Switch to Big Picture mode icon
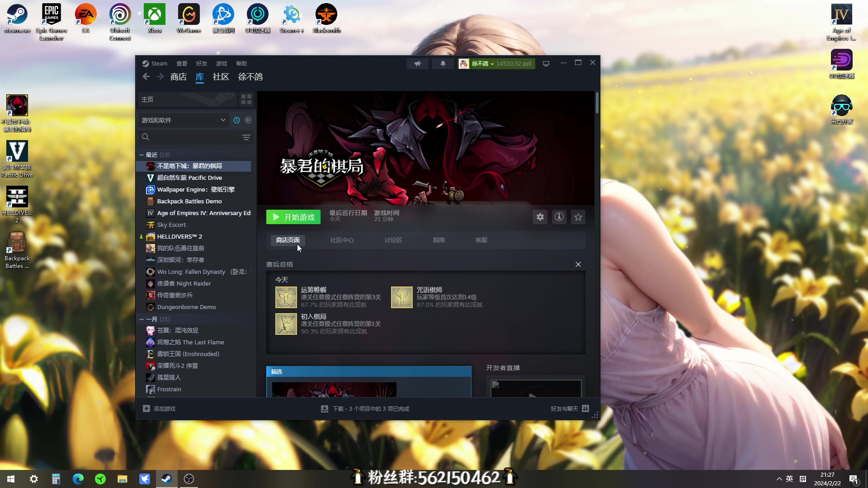The width and height of the screenshot is (868, 488). 546,64
